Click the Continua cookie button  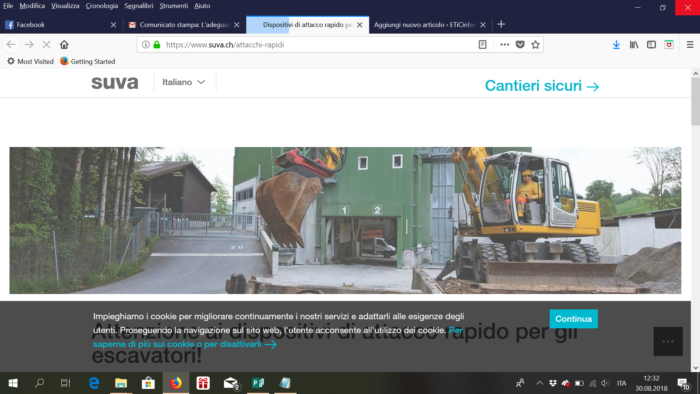pyautogui.click(x=573, y=319)
